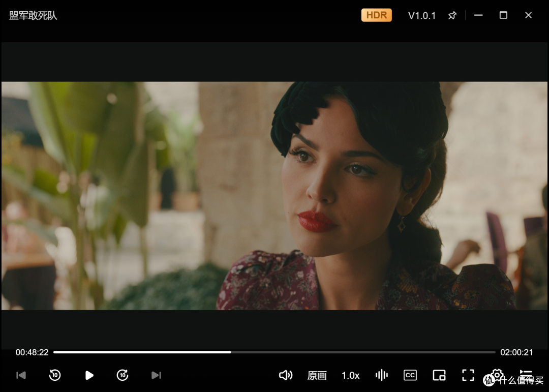549x392 pixels.
Task: Change the 1.0x playback speed
Action: [350, 376]
